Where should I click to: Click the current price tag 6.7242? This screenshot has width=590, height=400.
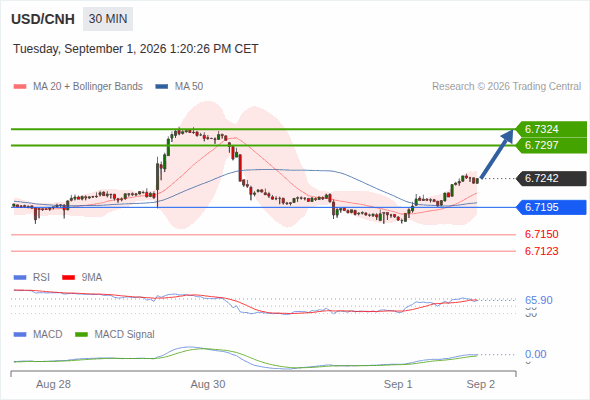pyautogui.click(x=551, y=178)
